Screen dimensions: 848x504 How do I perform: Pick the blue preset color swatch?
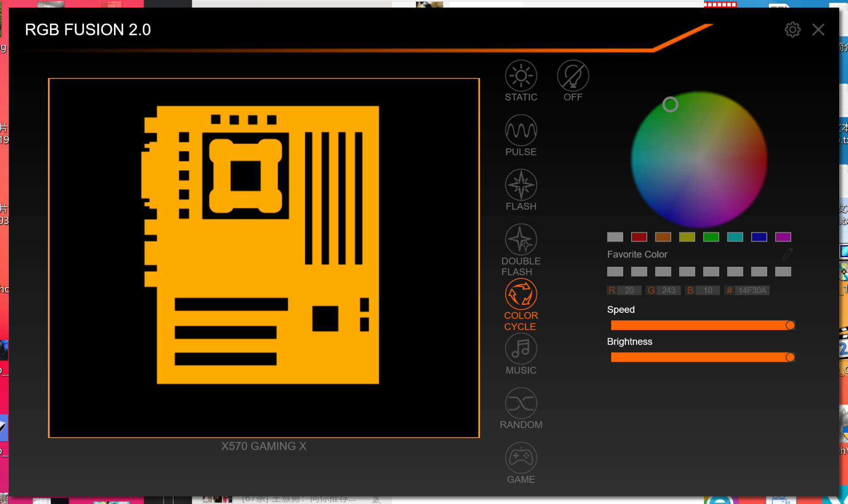point(759,237)
